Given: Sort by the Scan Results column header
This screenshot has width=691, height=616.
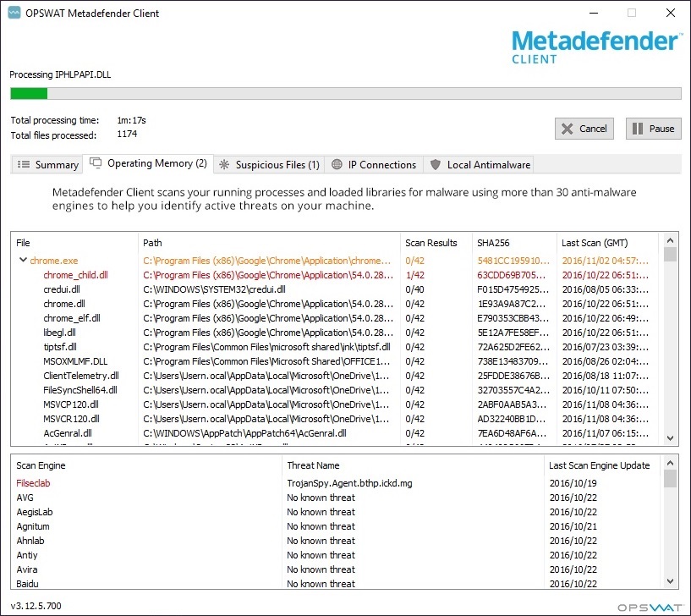Looking at the screenshot, I should (x=436, y=243).
